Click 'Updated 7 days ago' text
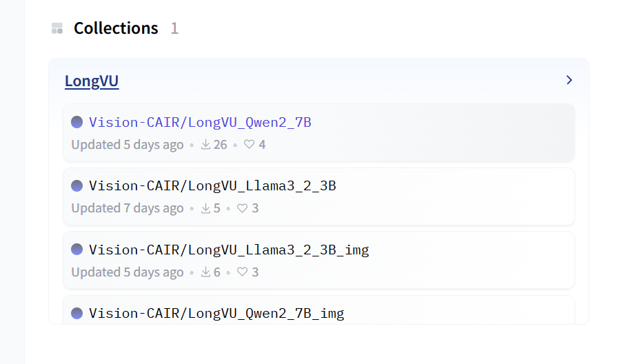The height and width of the screenshot is (364, 619). (128, 208)
